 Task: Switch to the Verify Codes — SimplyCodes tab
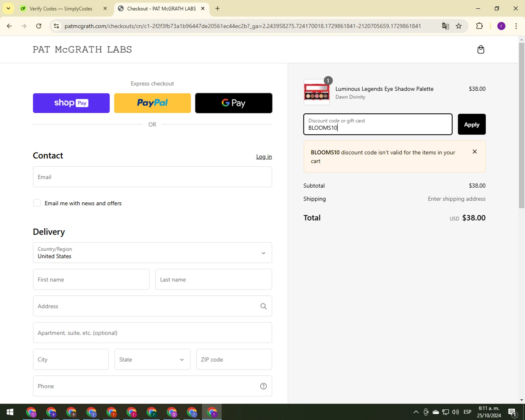pos(61,8)
